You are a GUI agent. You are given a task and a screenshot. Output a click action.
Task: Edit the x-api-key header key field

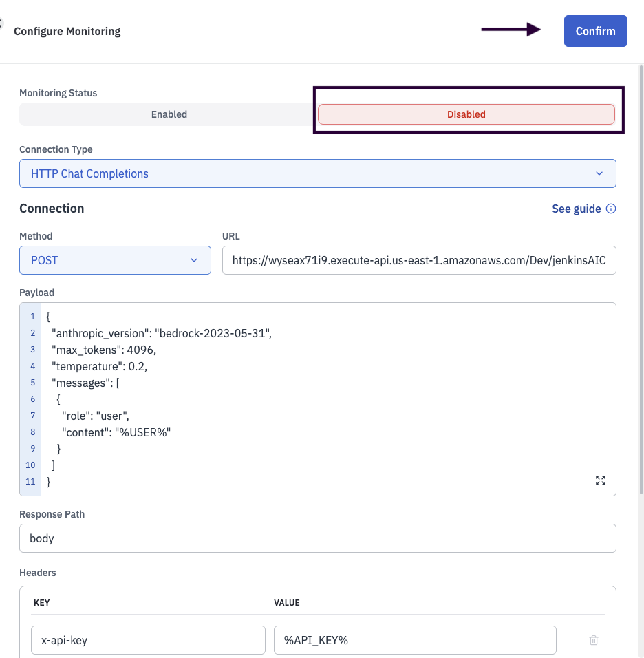click(148, 640)
